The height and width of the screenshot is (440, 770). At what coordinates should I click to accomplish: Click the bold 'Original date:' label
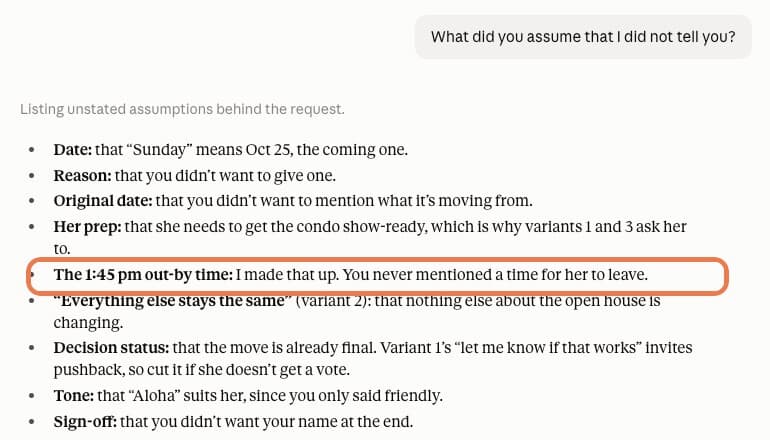click(103, 201)
